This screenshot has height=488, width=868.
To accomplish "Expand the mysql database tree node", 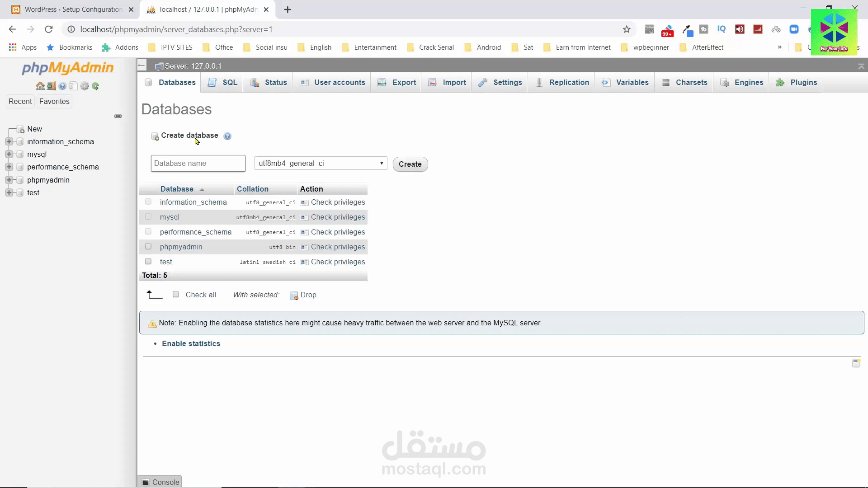I will click(x=9, y=155).
